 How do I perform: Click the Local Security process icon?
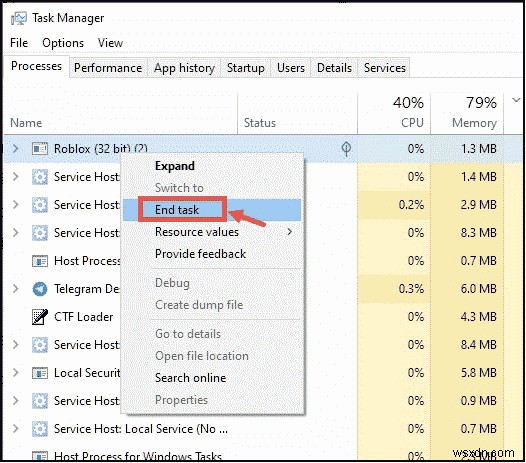point(40,373)
